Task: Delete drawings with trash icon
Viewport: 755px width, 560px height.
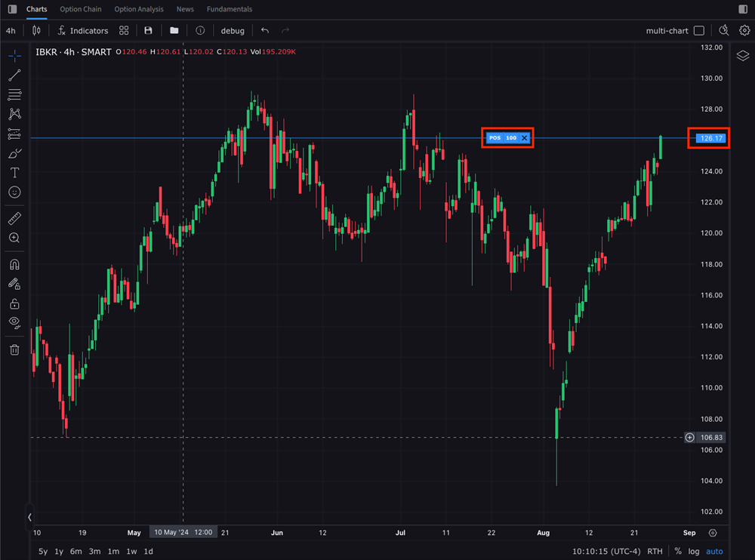Action: click(14, 349)
